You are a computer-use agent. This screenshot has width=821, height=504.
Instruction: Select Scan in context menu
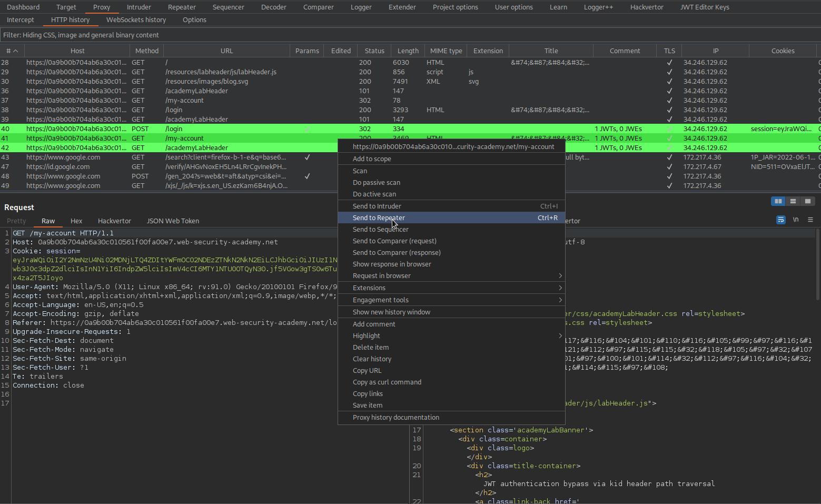[x=451, y=171]
